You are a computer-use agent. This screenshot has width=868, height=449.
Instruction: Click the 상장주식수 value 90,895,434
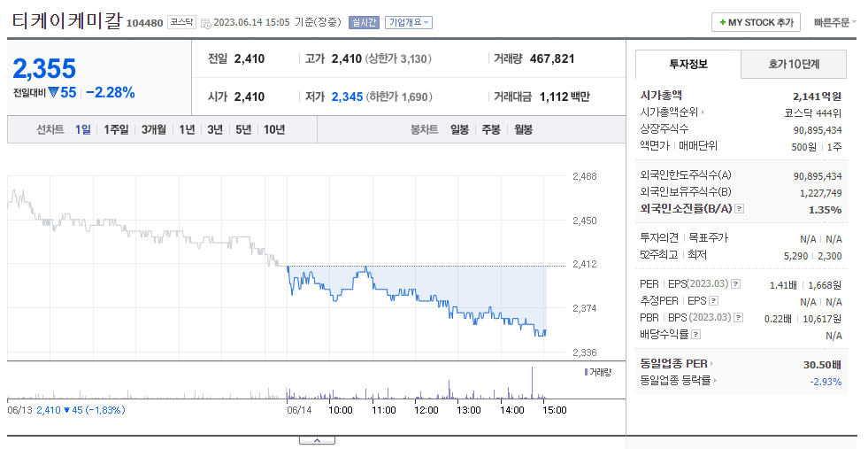818,130
